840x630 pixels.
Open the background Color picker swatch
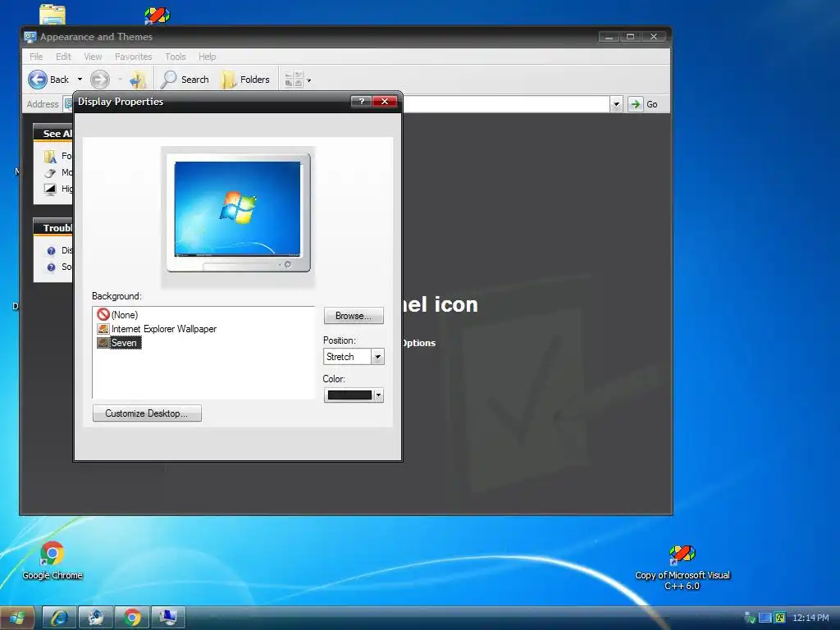pyautogui.click(x=354, y=395)
